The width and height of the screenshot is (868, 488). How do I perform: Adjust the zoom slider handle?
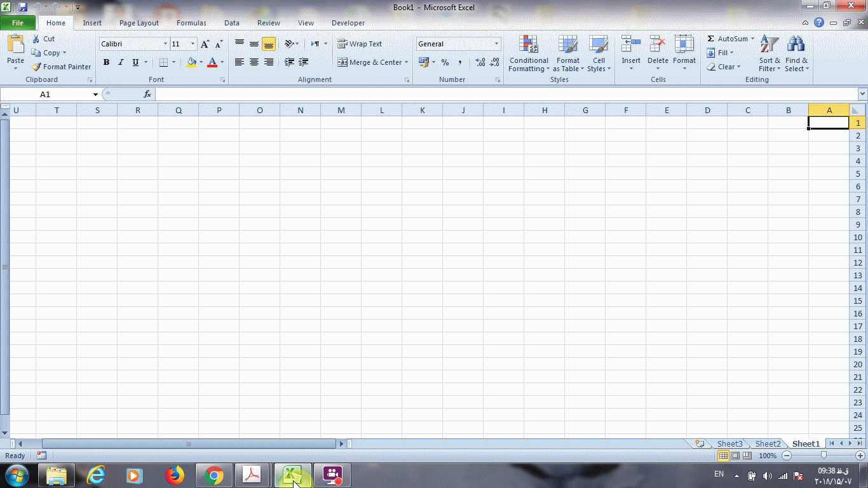click(824, 456)
